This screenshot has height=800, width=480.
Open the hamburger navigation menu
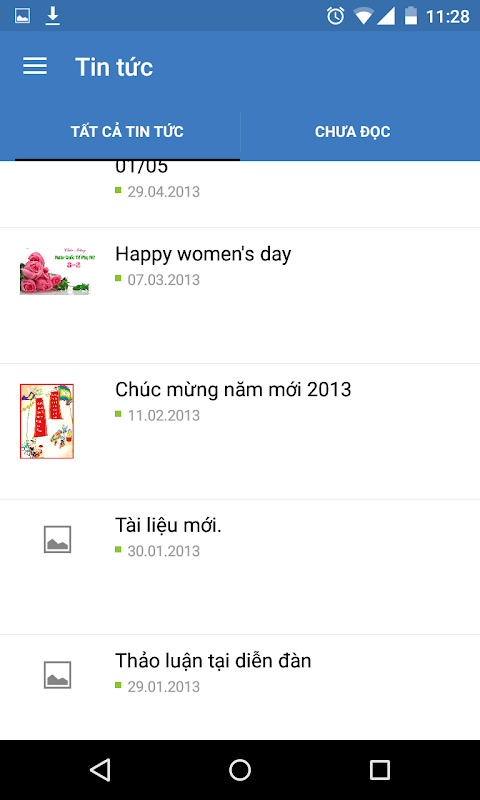pos(35,66)
